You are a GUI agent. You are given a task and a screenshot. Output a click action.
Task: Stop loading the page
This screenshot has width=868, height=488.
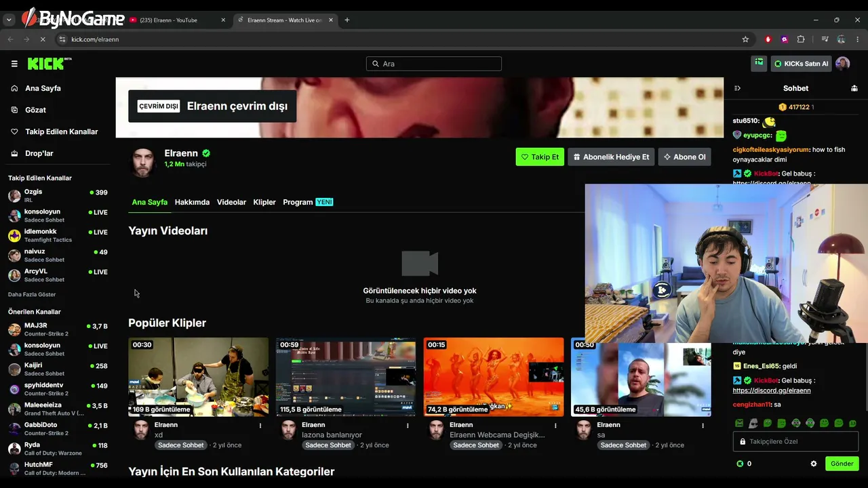pyautogui.click(x=42, y=39)
